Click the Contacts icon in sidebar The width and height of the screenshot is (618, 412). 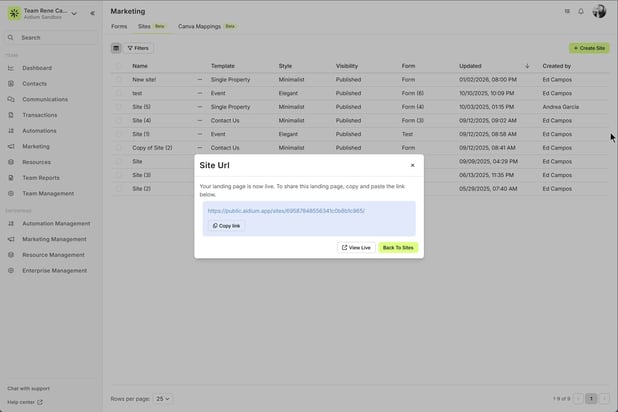[x=12, y=84]
